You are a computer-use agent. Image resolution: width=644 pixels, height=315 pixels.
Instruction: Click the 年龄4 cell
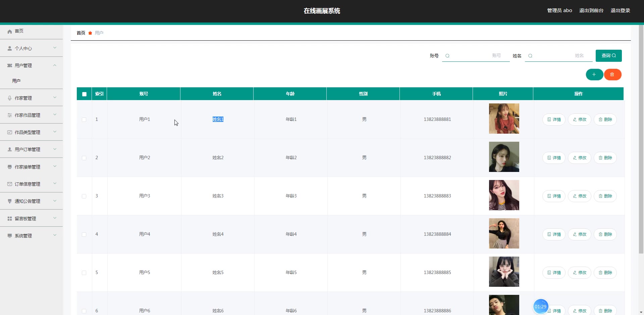[291, 234]
